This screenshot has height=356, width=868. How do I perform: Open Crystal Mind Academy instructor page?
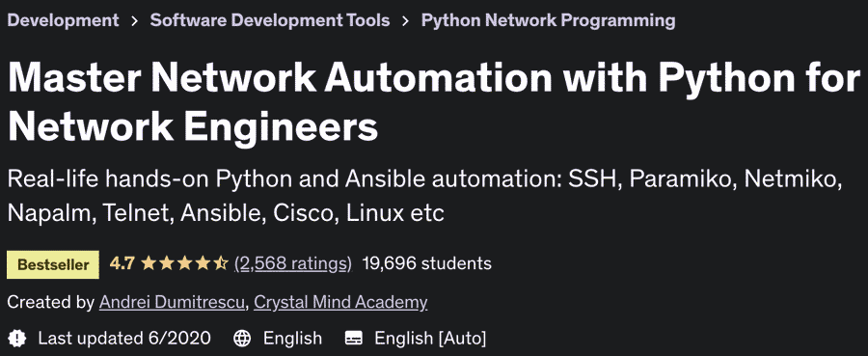pyautogui.click(x=340, y=302)
